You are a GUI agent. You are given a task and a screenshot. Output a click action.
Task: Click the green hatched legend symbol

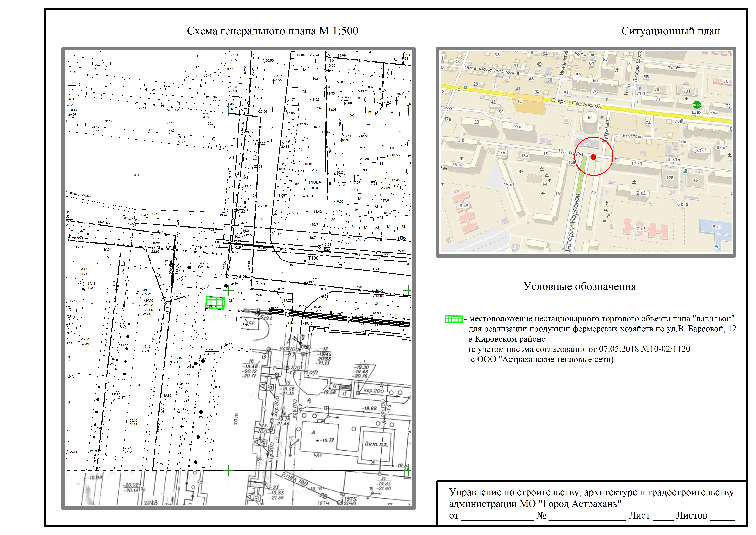pos(454,319)
